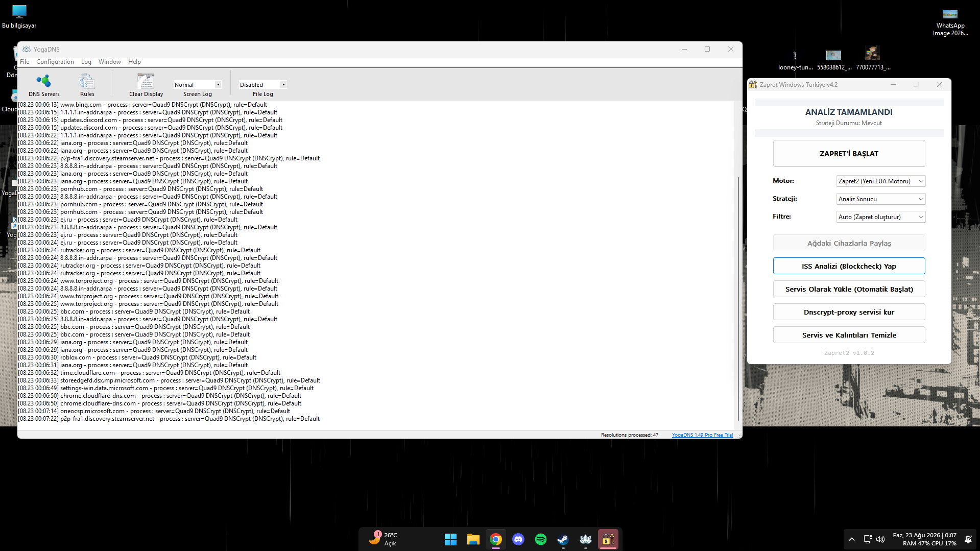The height and width of the screenshot is (551, 980).
Task: Select the settings-win.data.microsoft.com log line
Action: (166, 388)
